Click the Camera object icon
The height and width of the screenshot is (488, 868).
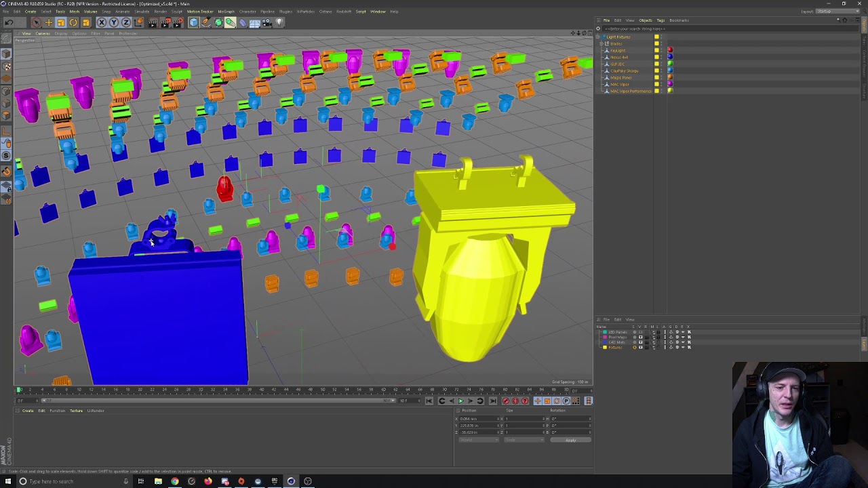pos(267,22)
